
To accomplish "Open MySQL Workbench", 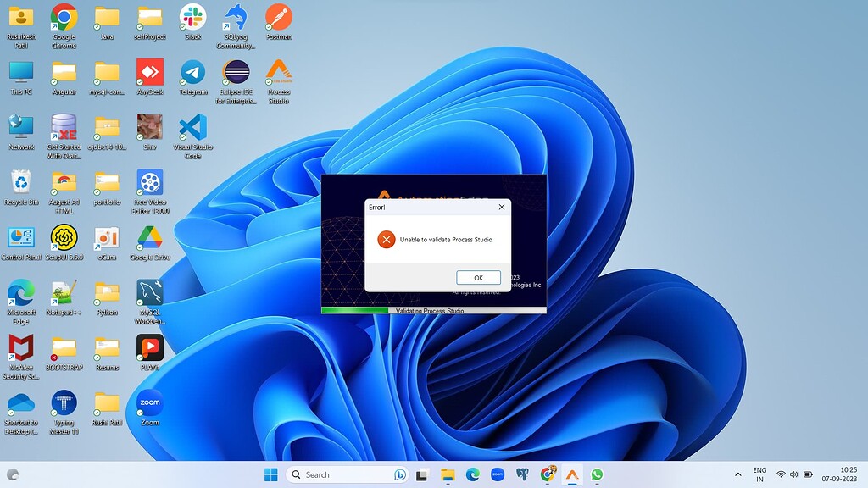I will pyautogui.click(x=149, y=294).
